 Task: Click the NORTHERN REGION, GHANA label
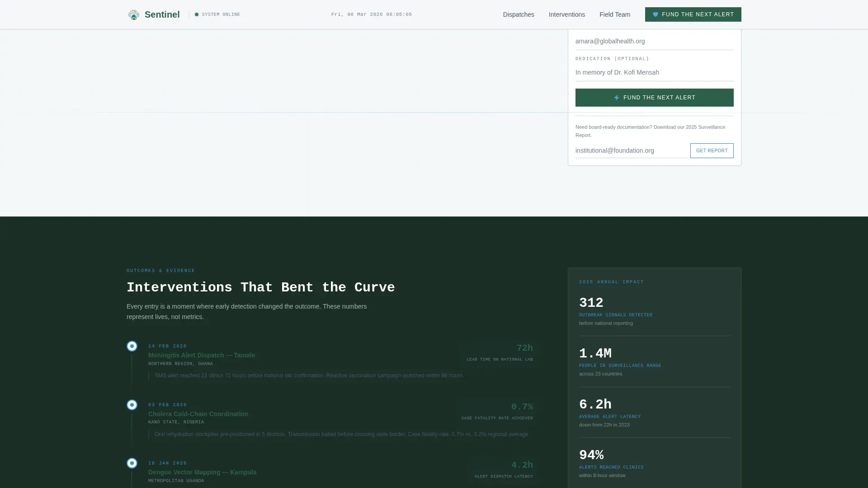point(180,364)
